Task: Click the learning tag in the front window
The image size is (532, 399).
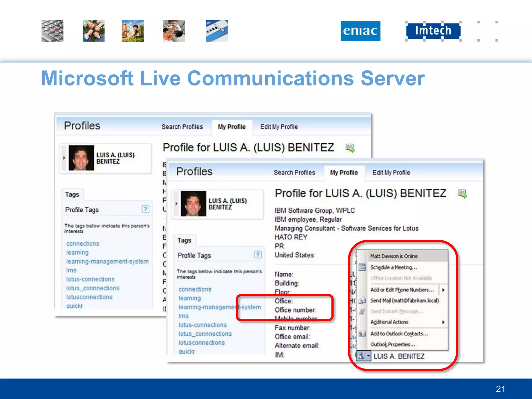Action: coord(189,298)
